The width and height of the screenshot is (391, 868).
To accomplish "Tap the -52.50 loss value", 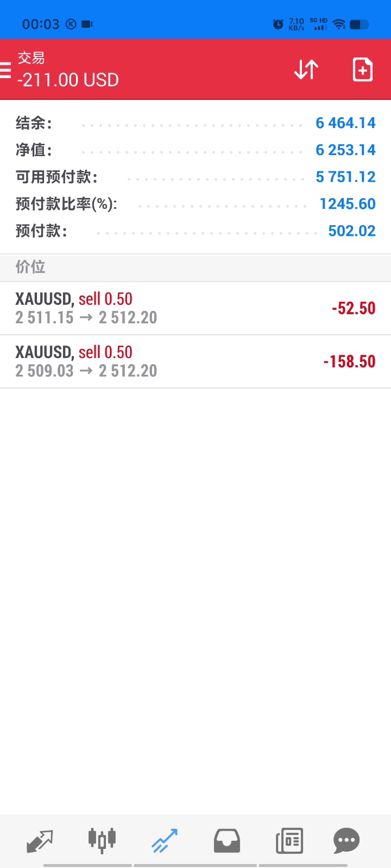I will point(354,308).
